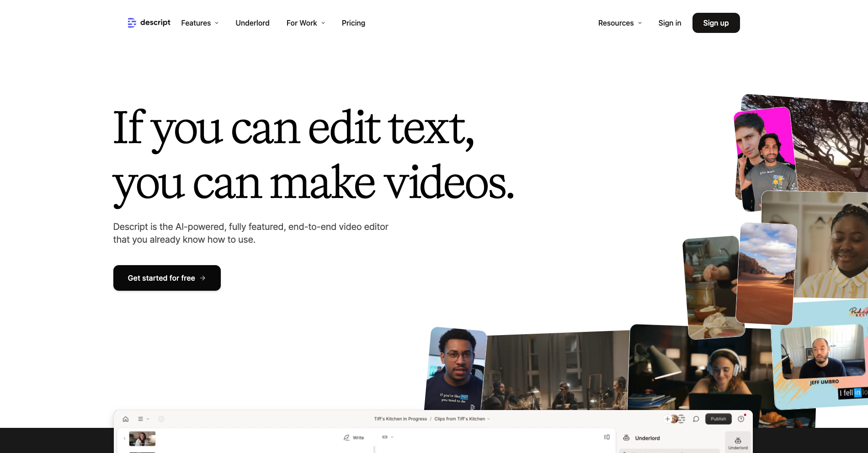Open the Underlord nav item
This screenshot has height=453, width=868.
click(252, 23)
